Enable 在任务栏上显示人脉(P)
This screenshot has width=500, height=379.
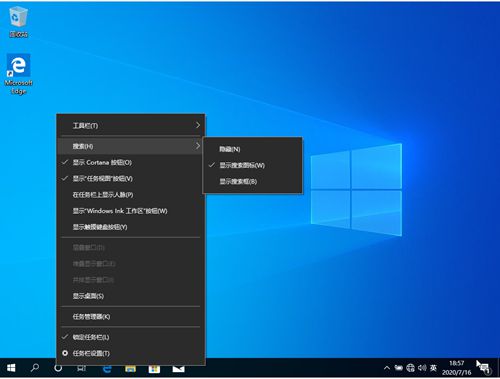[x=131, y=195]
